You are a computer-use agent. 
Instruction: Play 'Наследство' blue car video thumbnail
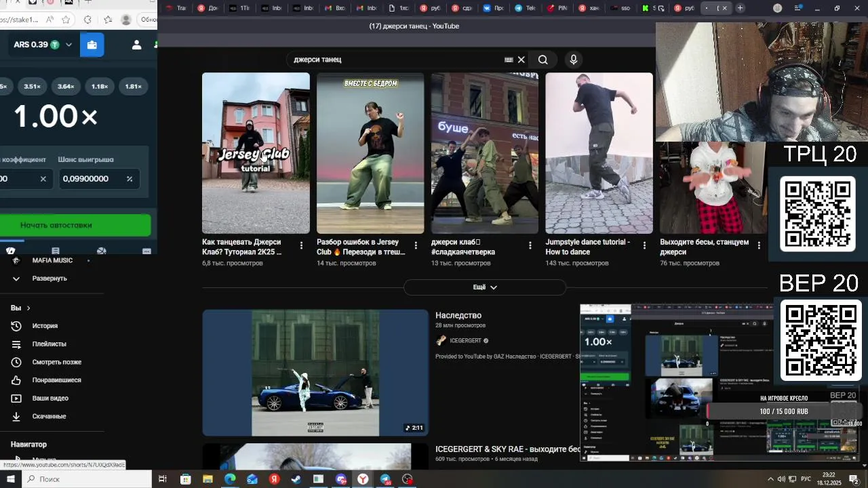point(315,373)
